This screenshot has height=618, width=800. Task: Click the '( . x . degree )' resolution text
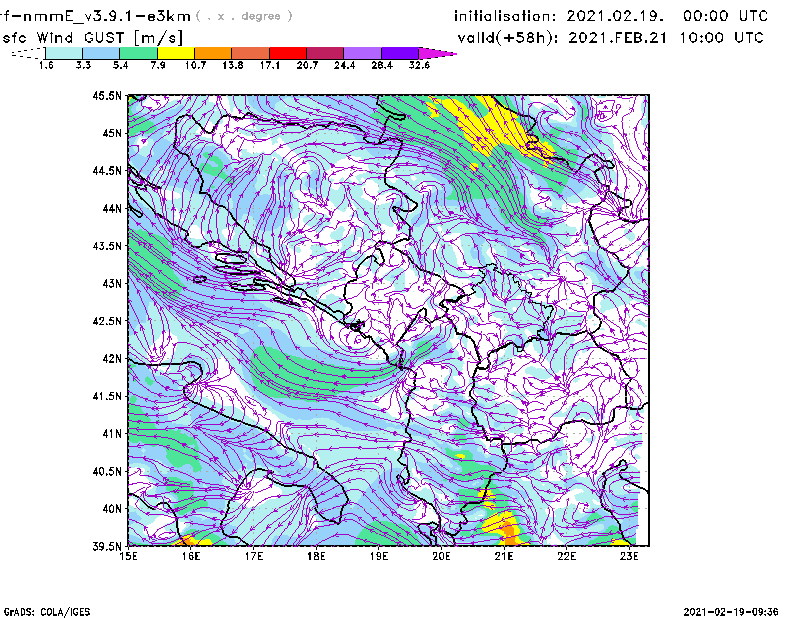click(244, 16)
